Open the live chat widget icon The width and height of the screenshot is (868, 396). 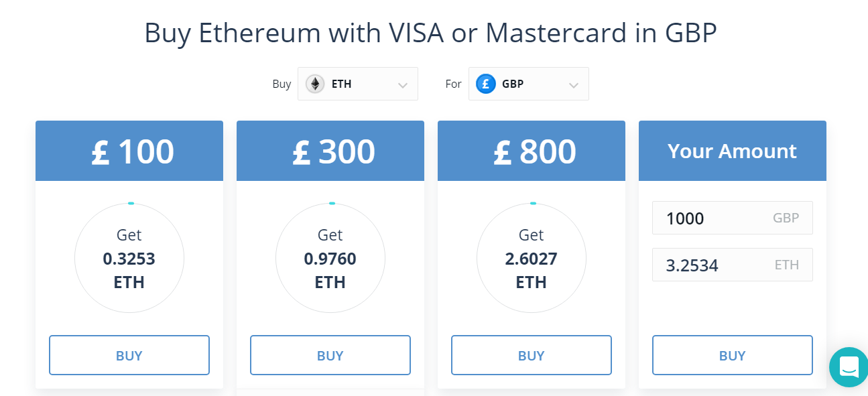click(849, 367)
